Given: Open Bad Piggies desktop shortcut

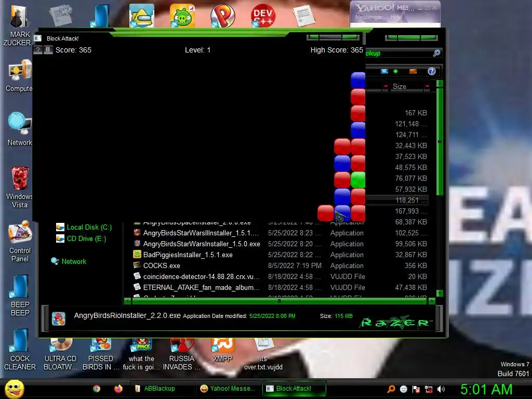Looking at the screenshot, I should (182, 16).
